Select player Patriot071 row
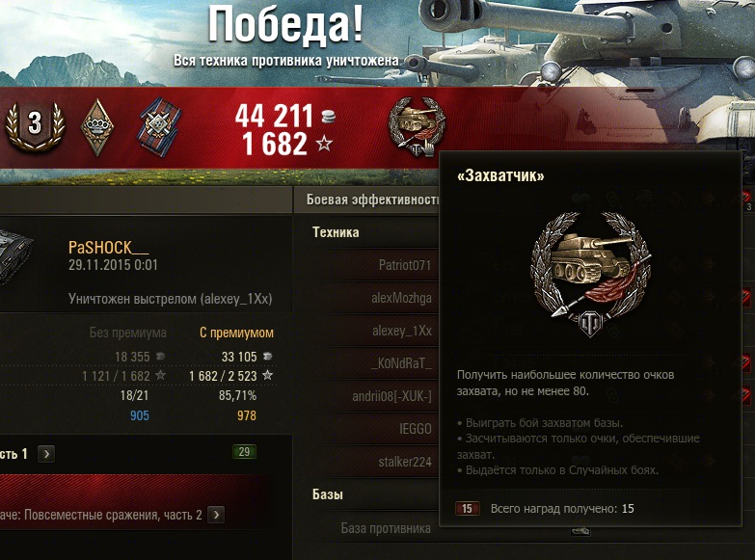This screenshot has height=560, width=755. point(373,265)
